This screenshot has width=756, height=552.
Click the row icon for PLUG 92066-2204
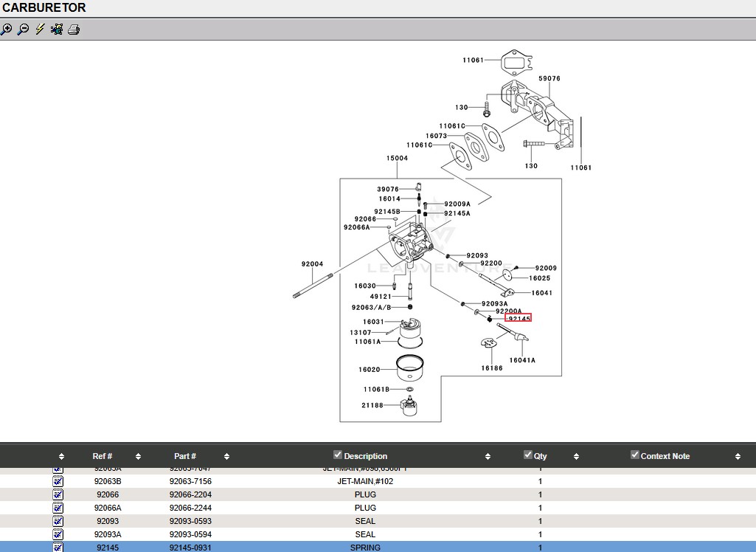pyautogui.click(x=58, y=494)
